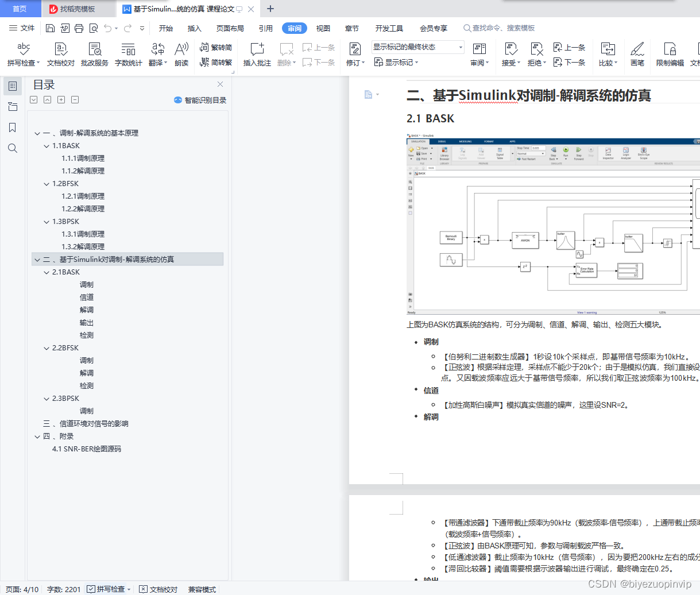Switch to the 页面布局 ribbon tab
Viewport: 700px width, 595px height.
pos(230,28)
